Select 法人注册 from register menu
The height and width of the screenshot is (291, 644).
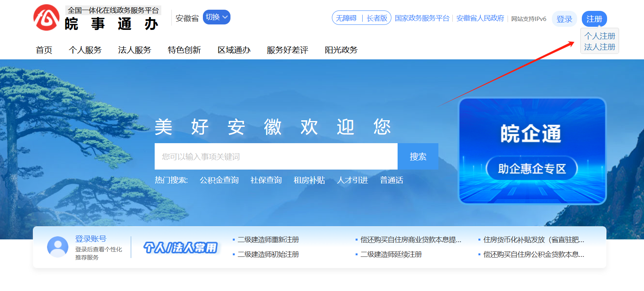(599, 47)
